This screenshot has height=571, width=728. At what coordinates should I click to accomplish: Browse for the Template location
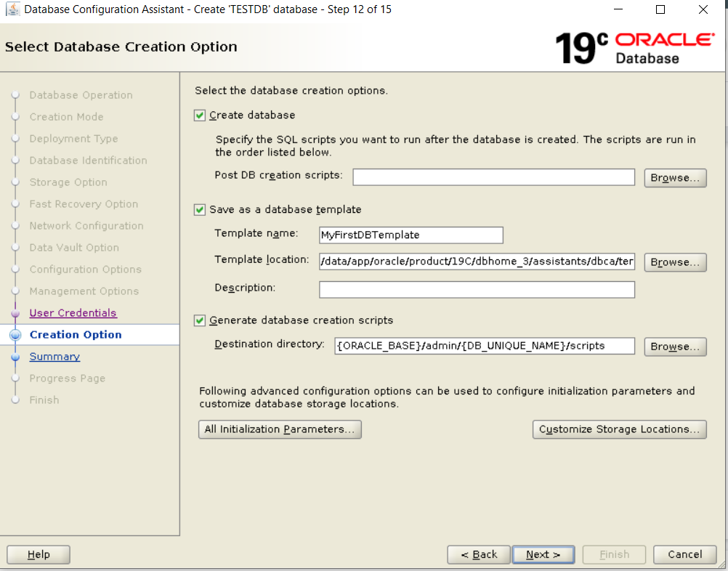[x=675, y=262]
